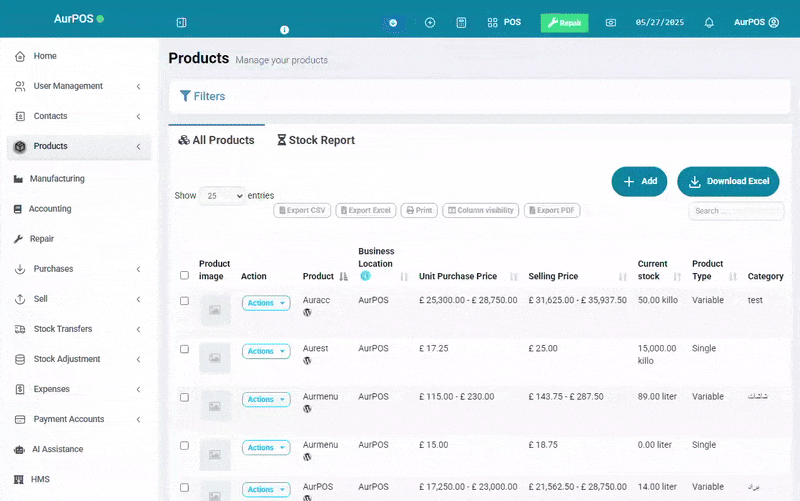
Task: Click the User Management people icon
Action: coord(20,86)
